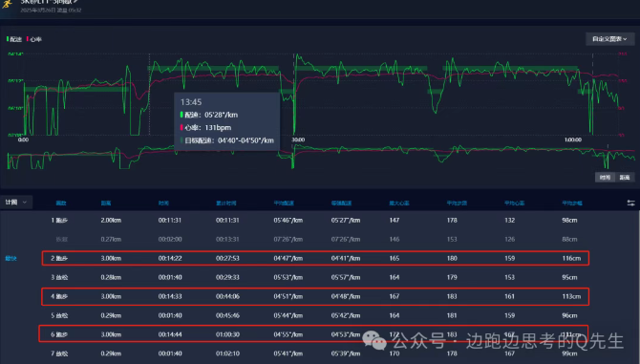
Task: Click the 1:00:00 time axis marker
Action: (572, 139)
